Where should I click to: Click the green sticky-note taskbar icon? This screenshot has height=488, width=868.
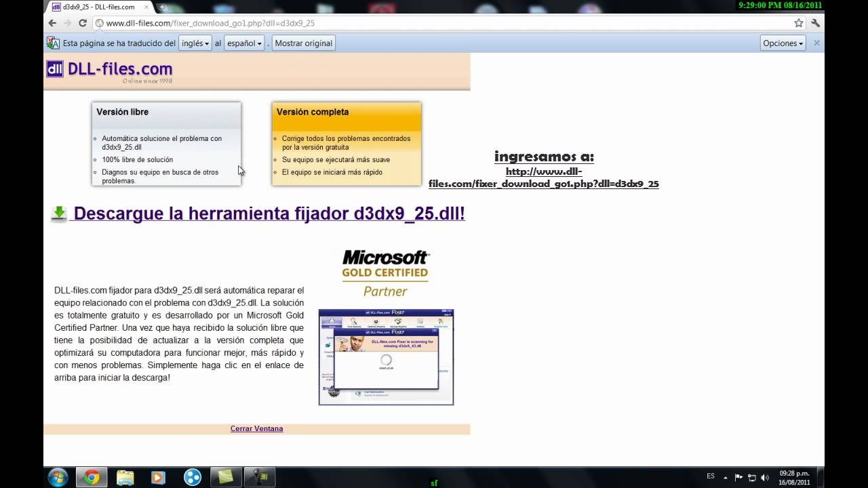225,477
